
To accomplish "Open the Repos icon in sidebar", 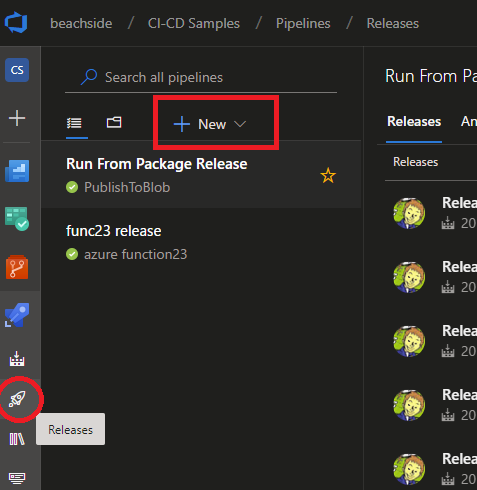I will coord(17,267).
